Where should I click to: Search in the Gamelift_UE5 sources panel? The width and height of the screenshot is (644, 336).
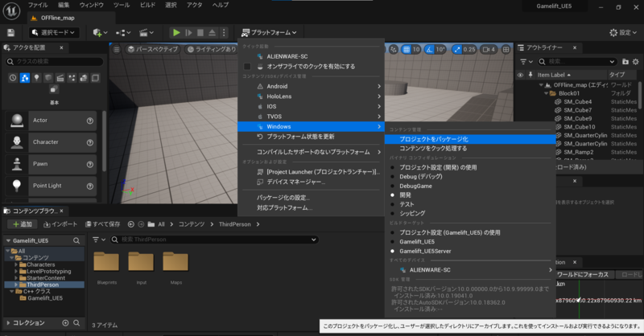click(x=76, y=240)
